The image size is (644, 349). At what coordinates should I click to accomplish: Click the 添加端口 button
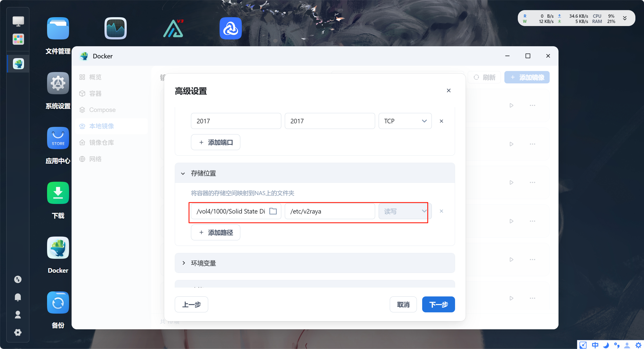(216, 142)
